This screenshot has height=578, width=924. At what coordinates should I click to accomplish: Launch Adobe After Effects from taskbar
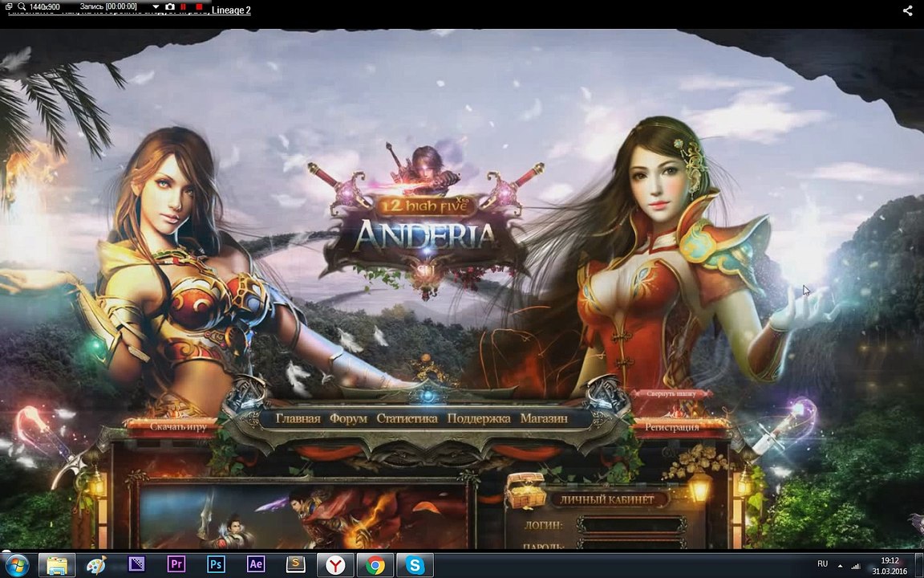point(256,565)
